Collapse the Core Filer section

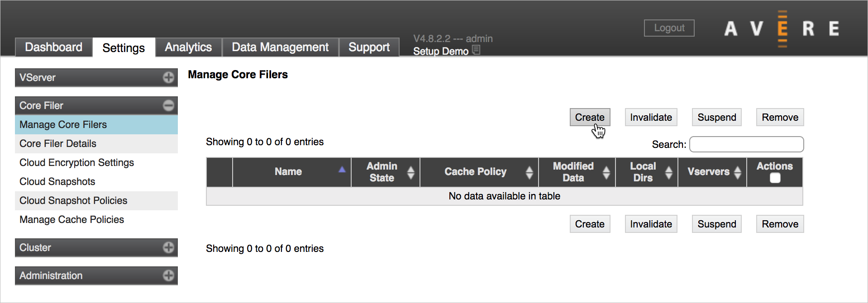point(168,106)
